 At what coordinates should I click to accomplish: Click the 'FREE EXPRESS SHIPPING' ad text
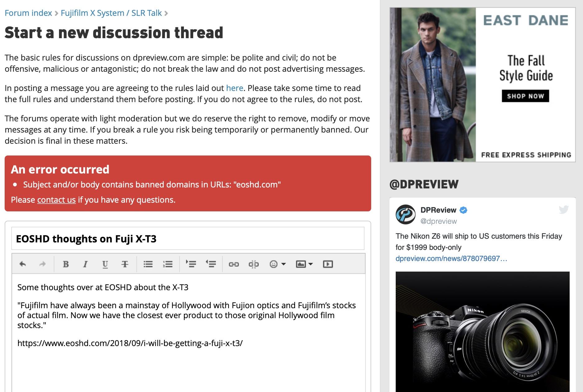tap(526, 155)
